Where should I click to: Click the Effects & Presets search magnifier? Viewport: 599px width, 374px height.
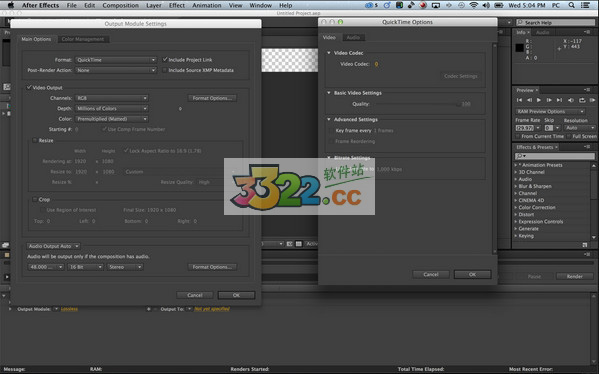point(520,156)
